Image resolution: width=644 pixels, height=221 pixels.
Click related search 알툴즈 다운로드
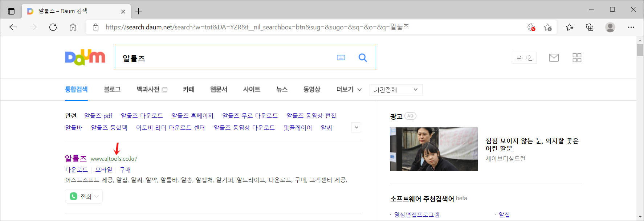142,116
